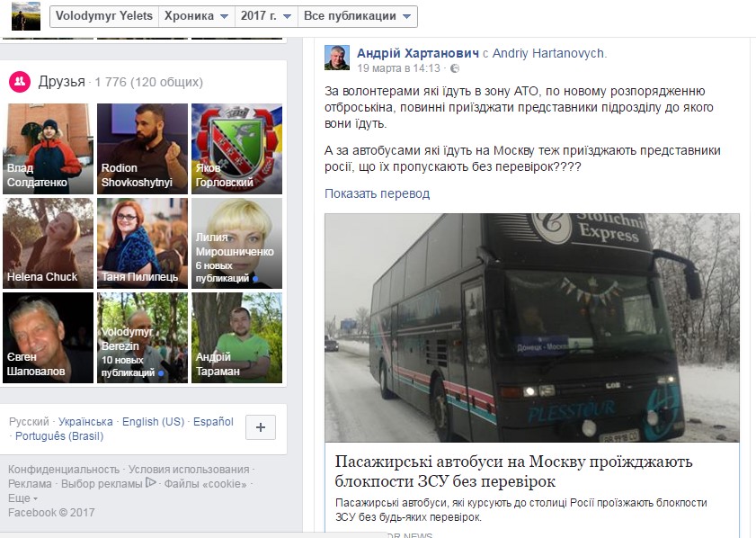Click Показать перевод translation link
The height and width of the screenshot is (538, 756).
pyautogui.click(x=377, y=193)
